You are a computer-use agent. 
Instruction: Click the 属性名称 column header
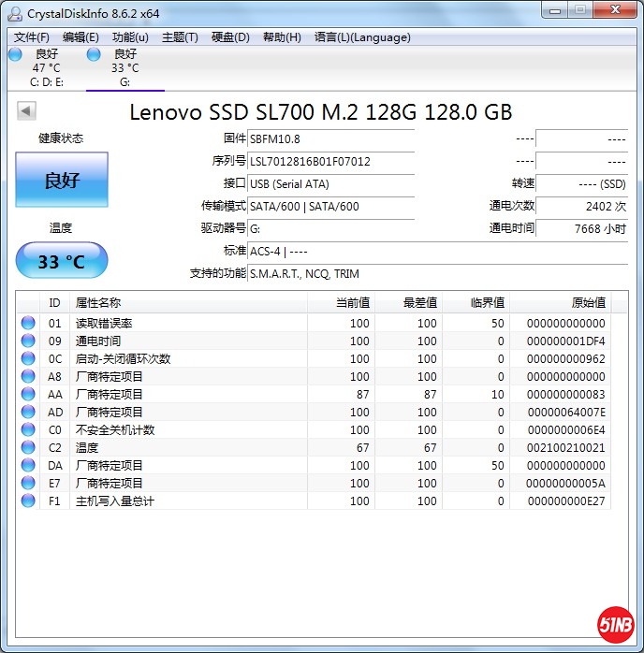[98, 302]
